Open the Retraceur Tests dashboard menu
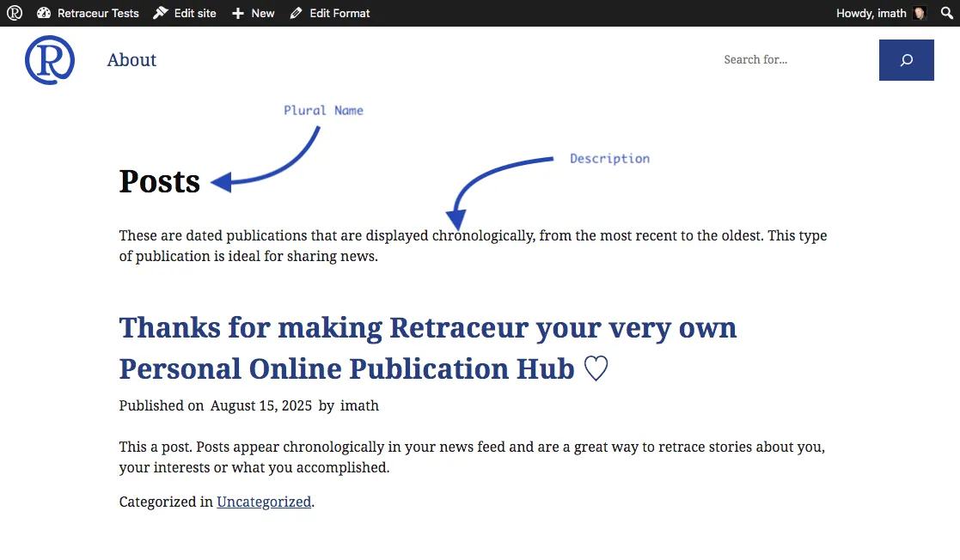 pyautogui.click(x=88, y=13)
